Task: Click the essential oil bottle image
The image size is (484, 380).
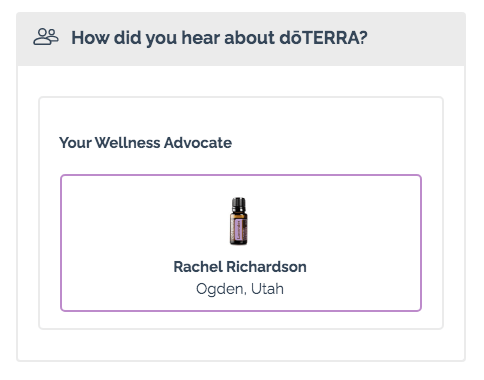Action: click(x=239, y=221)
